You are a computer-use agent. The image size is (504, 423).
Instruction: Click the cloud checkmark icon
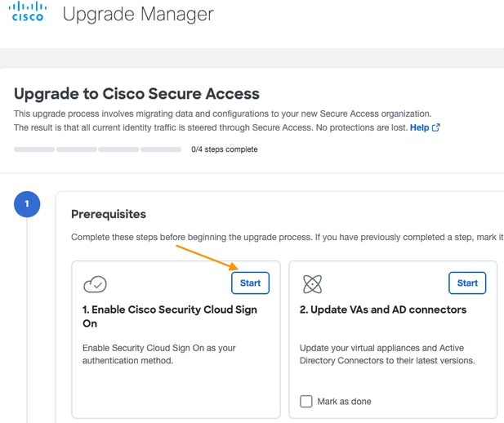tap(95, 284)
